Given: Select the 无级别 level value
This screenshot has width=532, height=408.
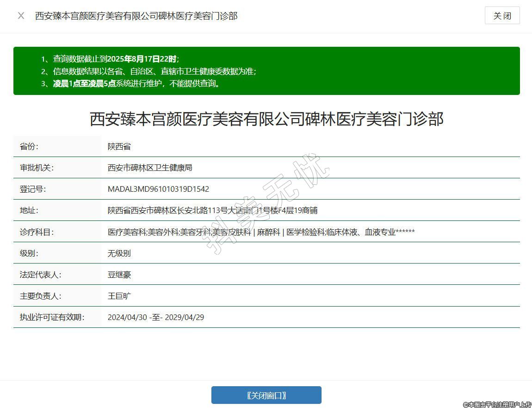Looking at the screenshot, I should [119, 253].
